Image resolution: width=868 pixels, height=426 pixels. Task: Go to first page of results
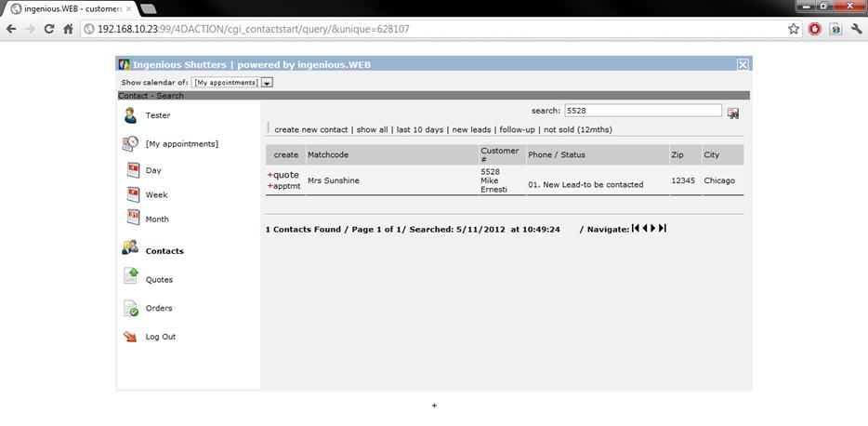point(635,229)
